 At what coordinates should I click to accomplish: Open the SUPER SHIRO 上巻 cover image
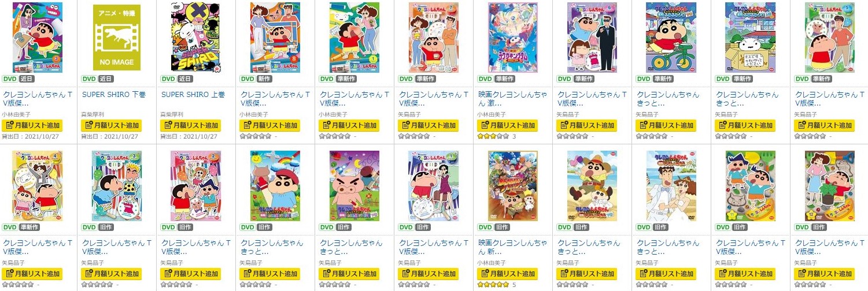click(195, 37)
